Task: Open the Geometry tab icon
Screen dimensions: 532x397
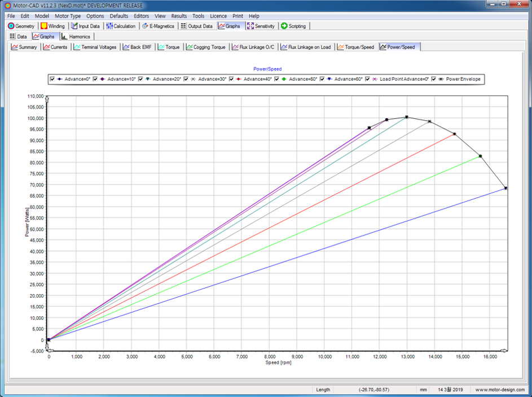Action: pyautogui.click(x=11, y=26)
